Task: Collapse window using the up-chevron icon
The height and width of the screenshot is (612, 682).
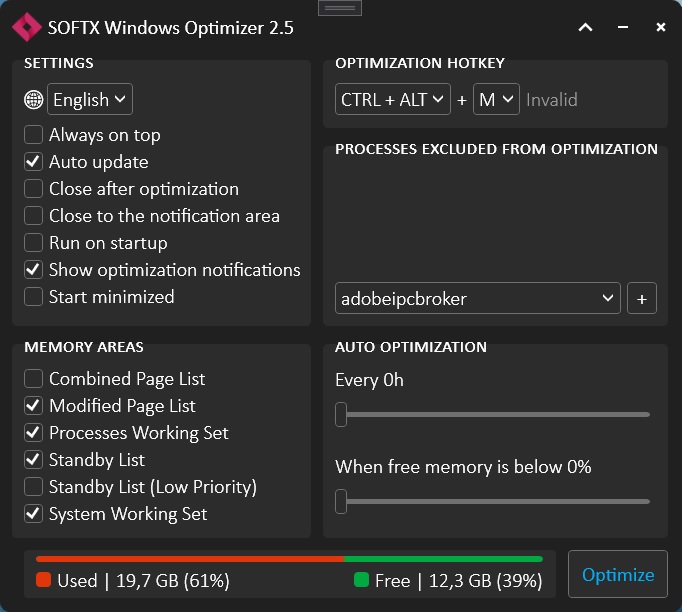Action: (x=586, y=28)
